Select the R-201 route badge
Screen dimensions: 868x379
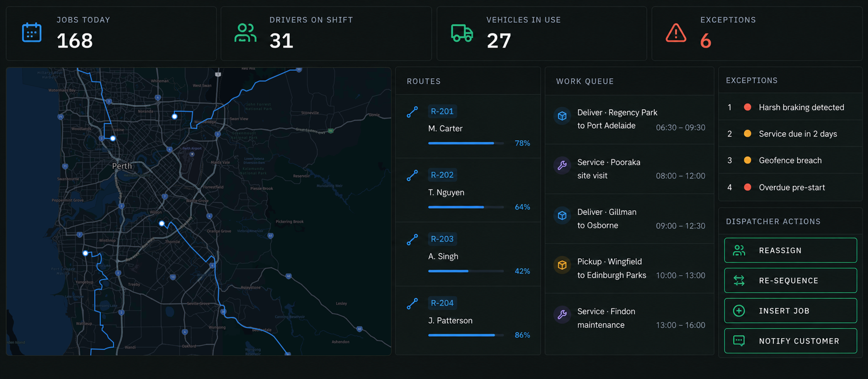click(x=442, y=111)
